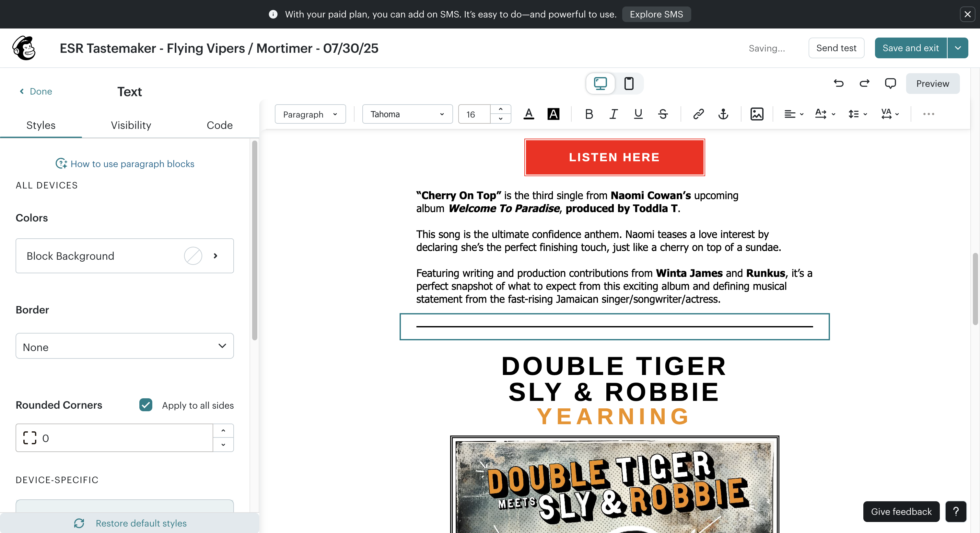Image resolution: width=980 pixels, height=533 pixels.
Task: Increase rounded corners value
Action: [x=223, y=431]
